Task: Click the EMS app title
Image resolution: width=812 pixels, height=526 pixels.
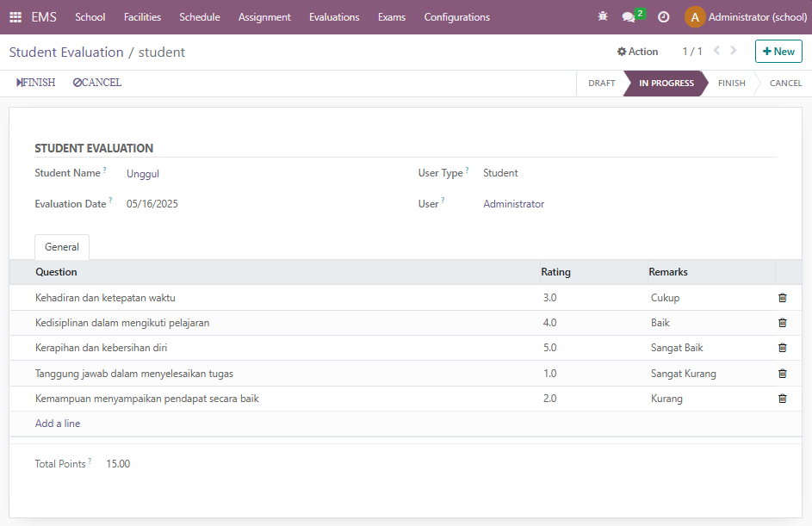Action: (x=44, y=17)
